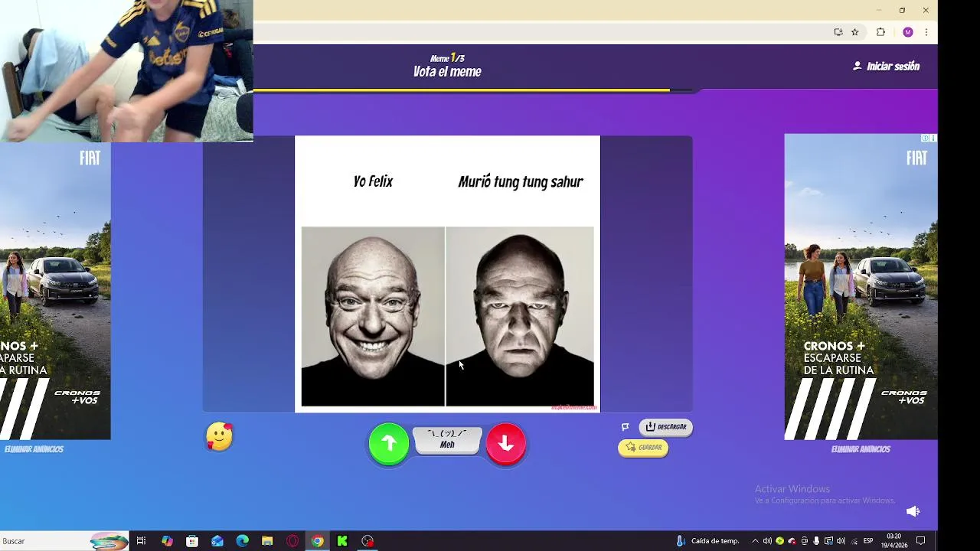980x551 pixels.
Task: Open Windows notification center
Action: pos(921,541)
